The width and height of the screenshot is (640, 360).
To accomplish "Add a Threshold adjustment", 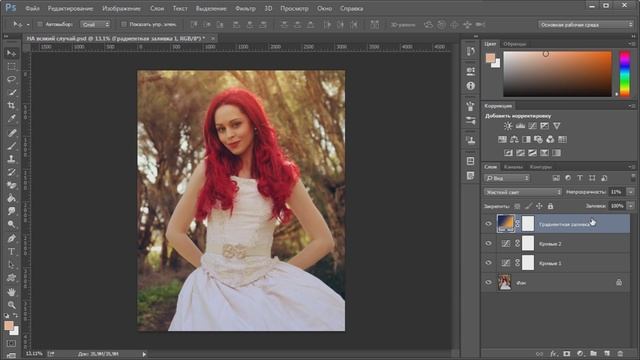I will 532,153.
